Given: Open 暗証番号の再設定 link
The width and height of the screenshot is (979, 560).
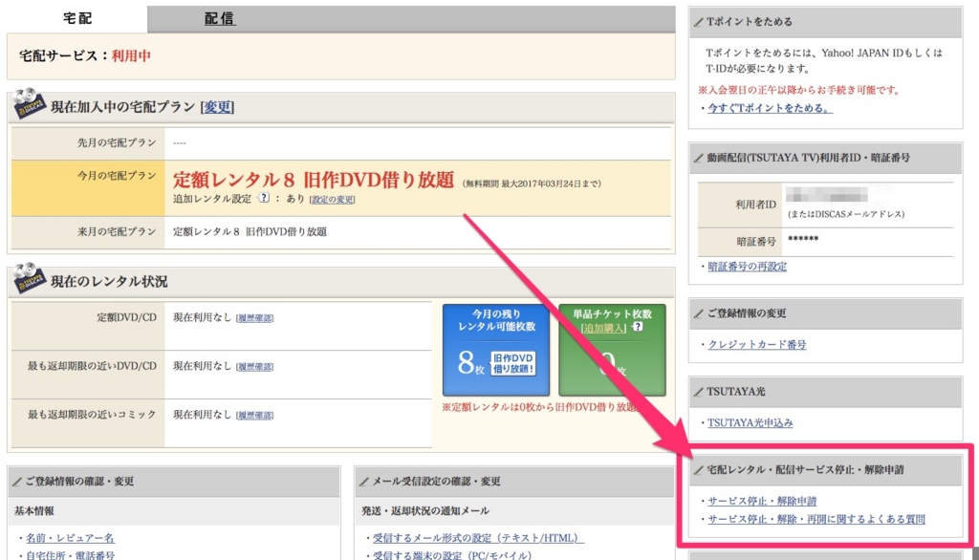Looking at the screenshot, I should (747, 267).
